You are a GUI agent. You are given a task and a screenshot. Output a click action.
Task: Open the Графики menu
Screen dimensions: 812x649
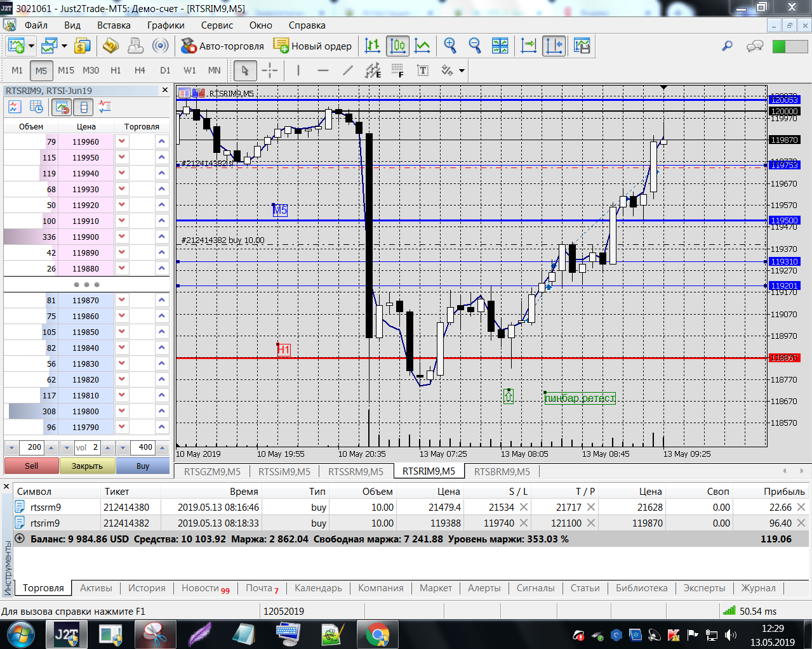point(166,25)
